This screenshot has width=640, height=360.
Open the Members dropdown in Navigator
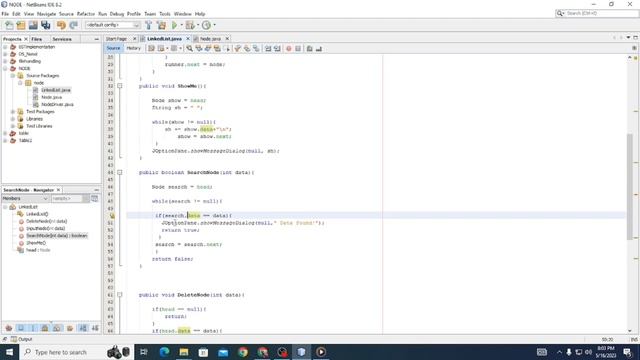tap(25, 198)
